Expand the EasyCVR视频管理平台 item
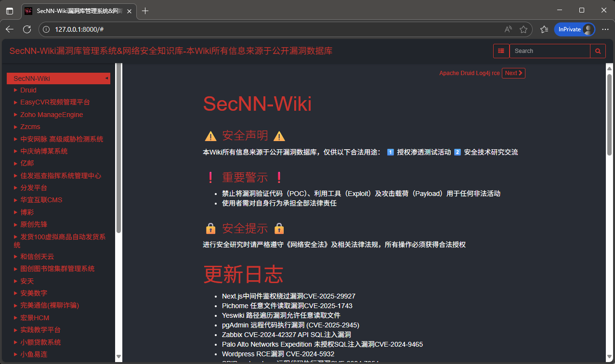 tap(52, 102)
